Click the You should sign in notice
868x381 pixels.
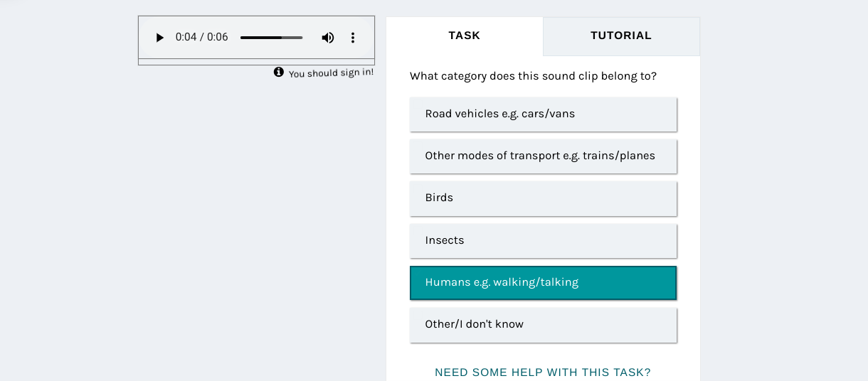coord(331,73)
